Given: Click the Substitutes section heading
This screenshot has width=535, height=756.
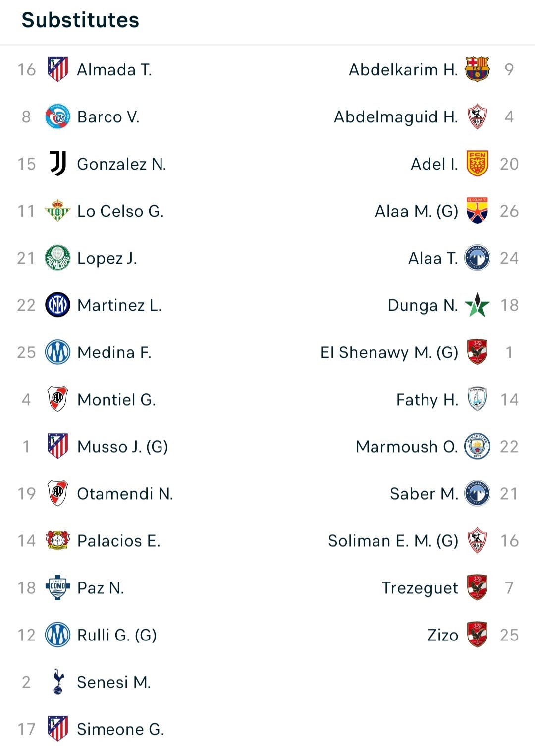Looking at the screenshot, I should 80,20.
